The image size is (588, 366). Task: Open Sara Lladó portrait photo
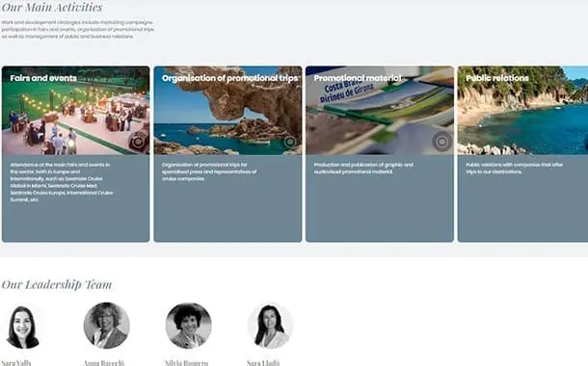click(x=270, y=326)
